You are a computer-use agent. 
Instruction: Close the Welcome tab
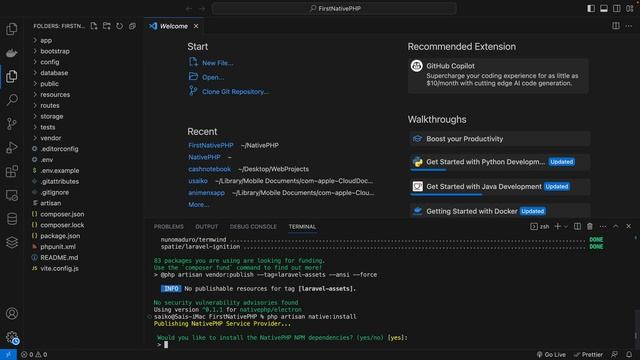tap(196, 26)
